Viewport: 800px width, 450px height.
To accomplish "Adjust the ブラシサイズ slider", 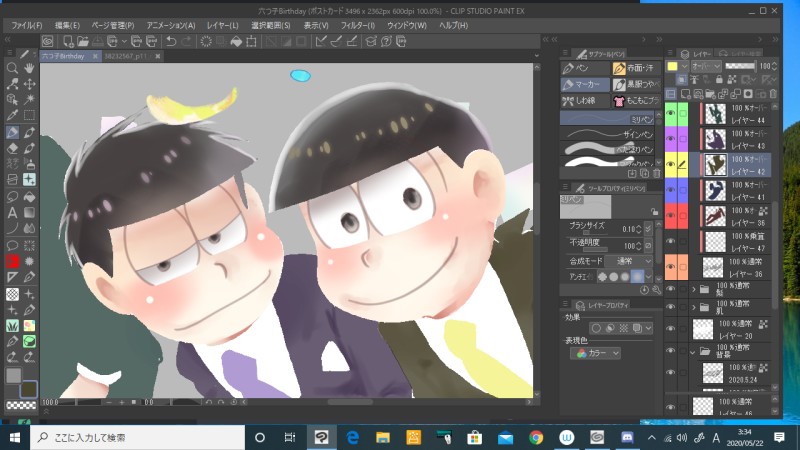I will (594, 233).
